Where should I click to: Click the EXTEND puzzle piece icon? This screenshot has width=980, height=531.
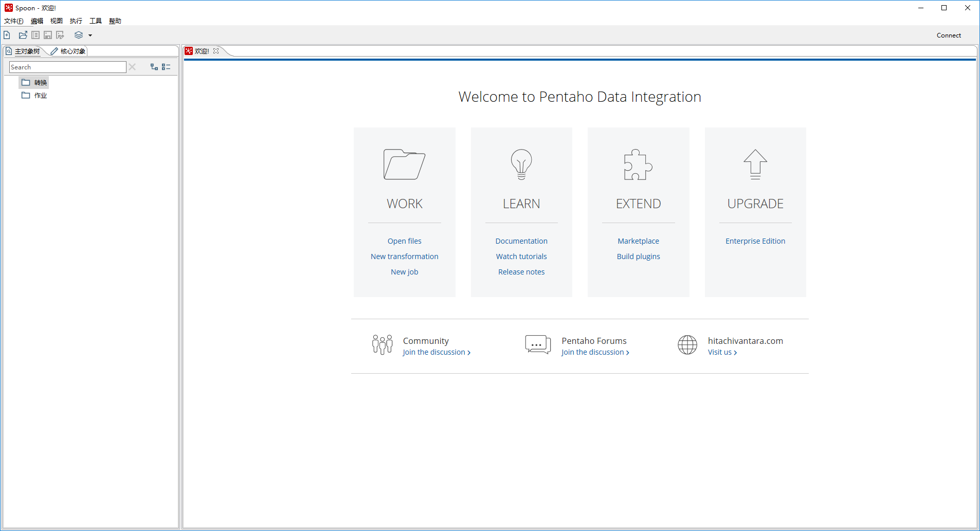[639, 164]
